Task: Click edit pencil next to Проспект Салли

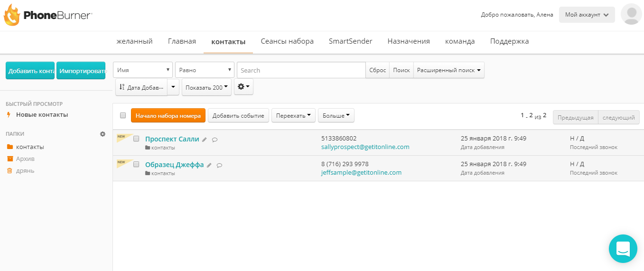Action: point(205,140)
